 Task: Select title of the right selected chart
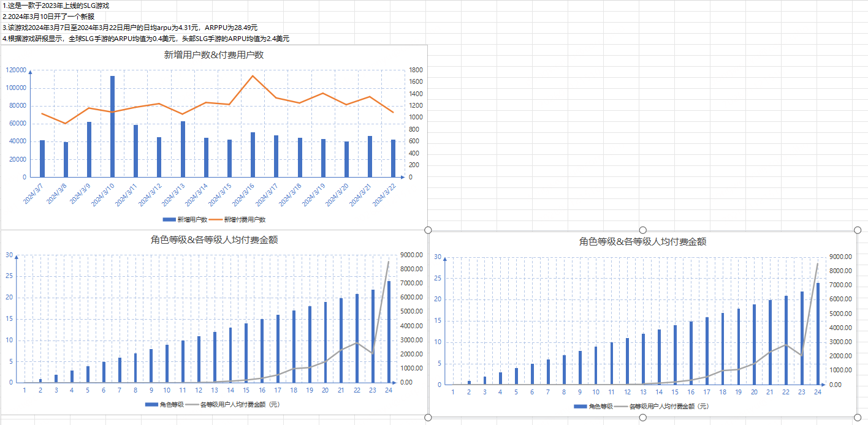click(642, 242)
